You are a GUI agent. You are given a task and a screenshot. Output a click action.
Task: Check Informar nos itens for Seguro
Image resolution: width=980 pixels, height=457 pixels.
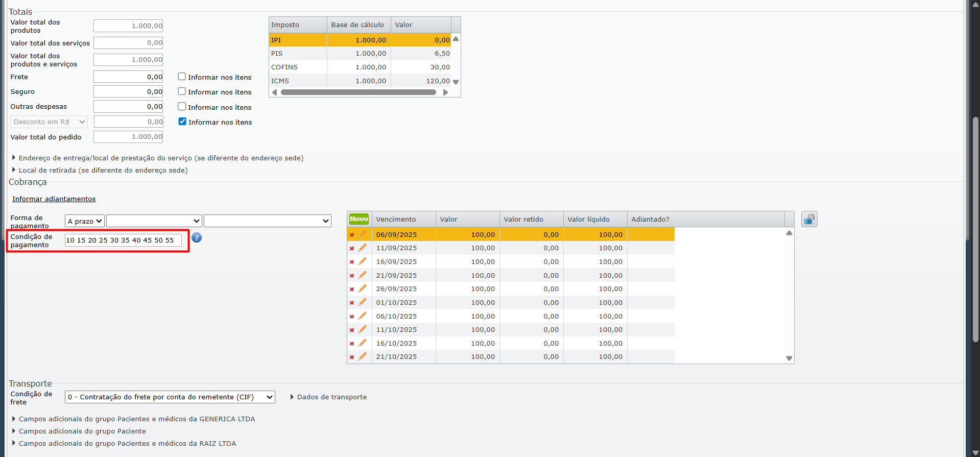(182, 91)
